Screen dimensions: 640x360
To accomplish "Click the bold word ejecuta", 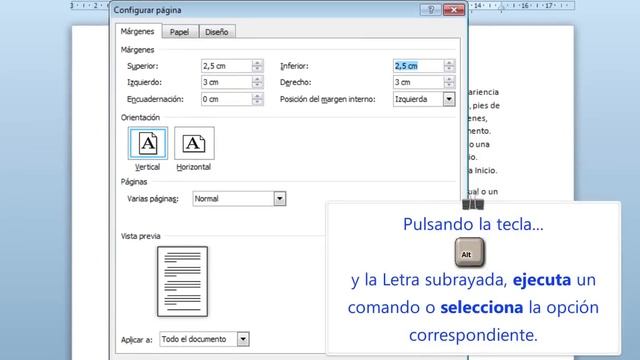I will pyautogui.click(x=542, y=280).
